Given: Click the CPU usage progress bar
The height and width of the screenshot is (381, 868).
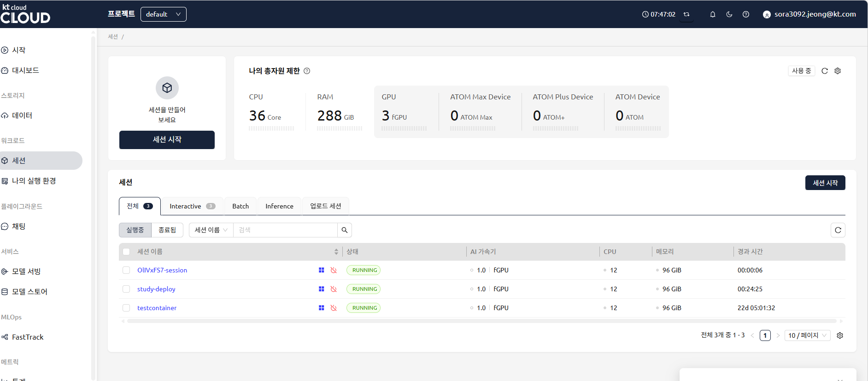Looking at the screenshot, I should click(271, 128).
